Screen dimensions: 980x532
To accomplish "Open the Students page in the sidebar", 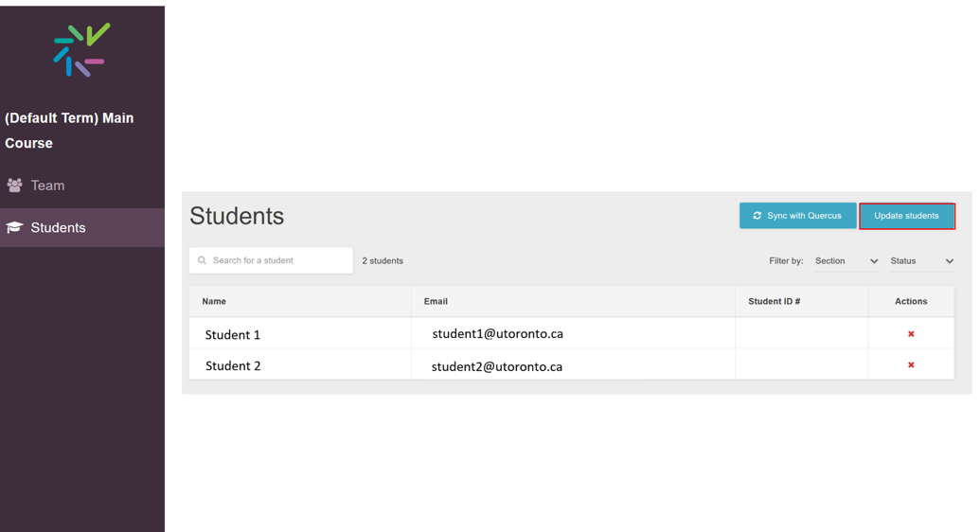I will click(x=81, y=227).
